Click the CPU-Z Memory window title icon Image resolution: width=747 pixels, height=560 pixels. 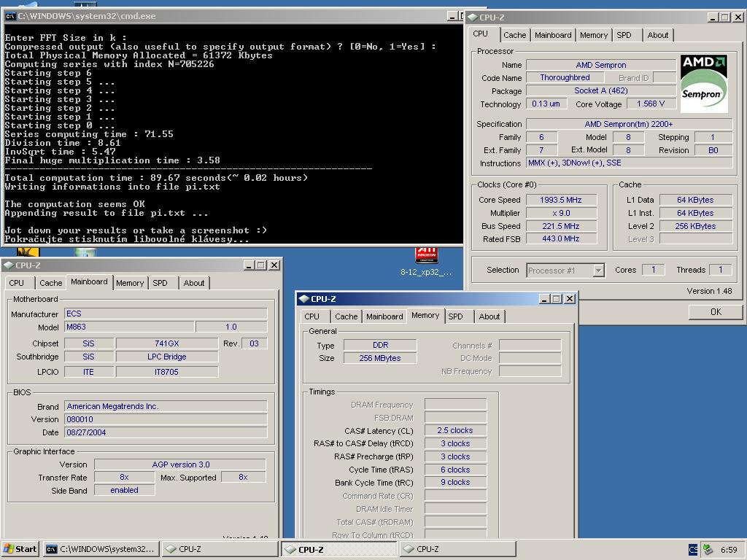click(303, 298)
